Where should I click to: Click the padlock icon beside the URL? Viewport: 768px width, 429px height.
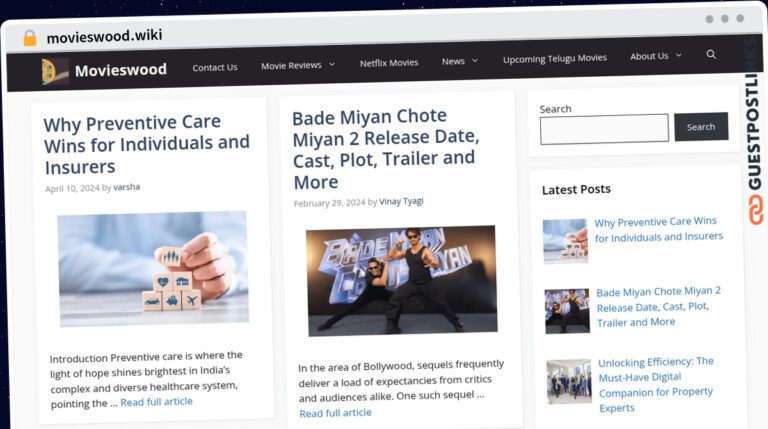pyautogui.click(x=30, y=38)
